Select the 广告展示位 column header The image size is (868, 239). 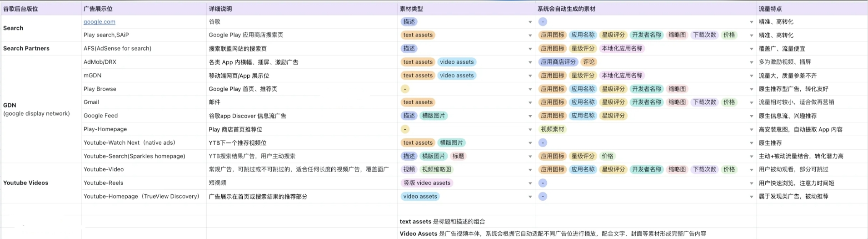coord(144,9)
